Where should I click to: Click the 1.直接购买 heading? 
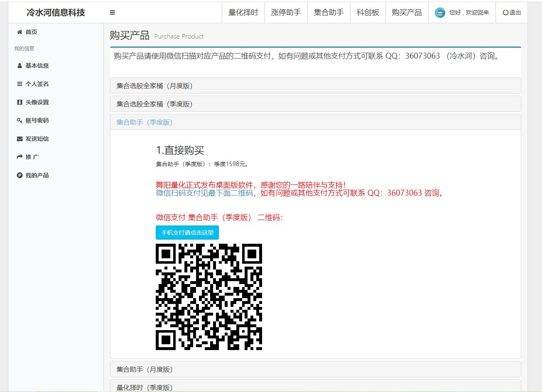180,150
